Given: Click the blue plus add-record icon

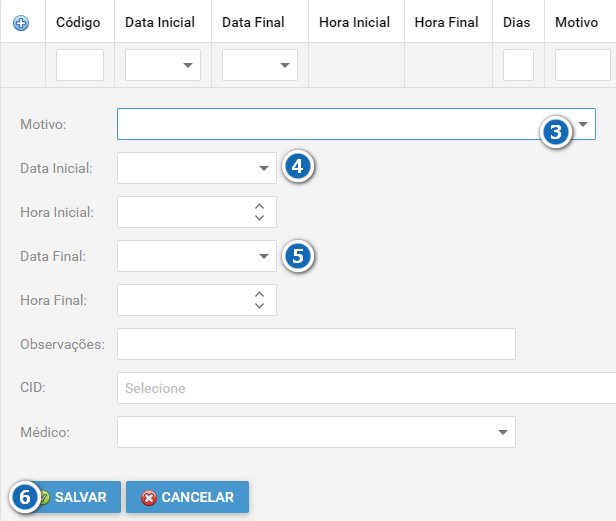Looking at the screenshot, I should click(x=21, y=23).
